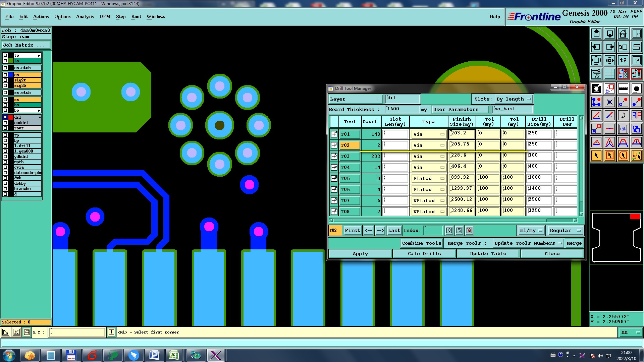Viewport: 644px width, 362px height.
Task: Click the red drl layer color swatch
Action: coord(11,117)
